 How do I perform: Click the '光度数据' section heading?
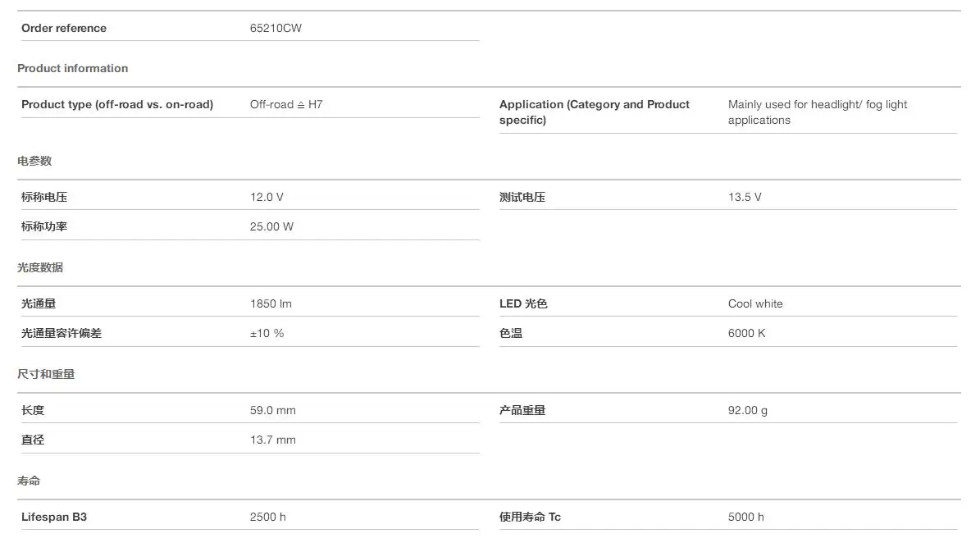point(40,267)
